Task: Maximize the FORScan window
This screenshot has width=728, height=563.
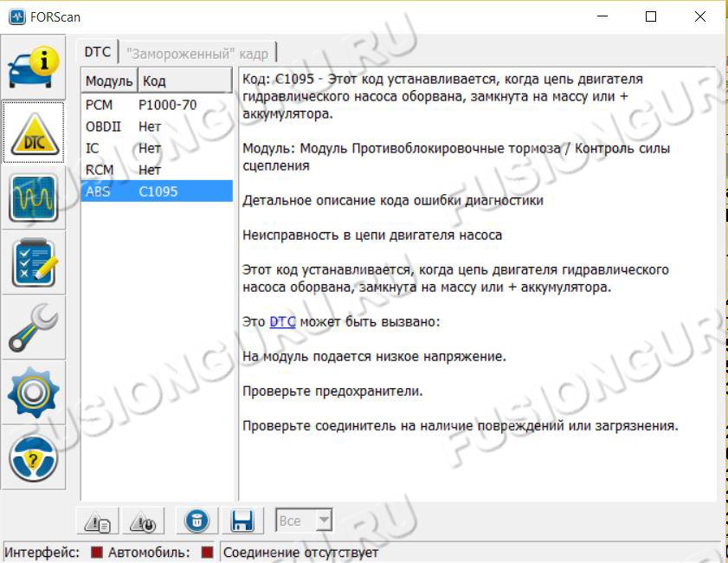Action: (x=651, y=16)
